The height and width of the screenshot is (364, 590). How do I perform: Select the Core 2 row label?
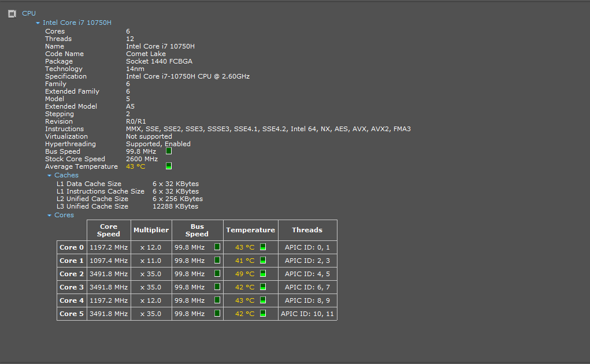(72, 274)
